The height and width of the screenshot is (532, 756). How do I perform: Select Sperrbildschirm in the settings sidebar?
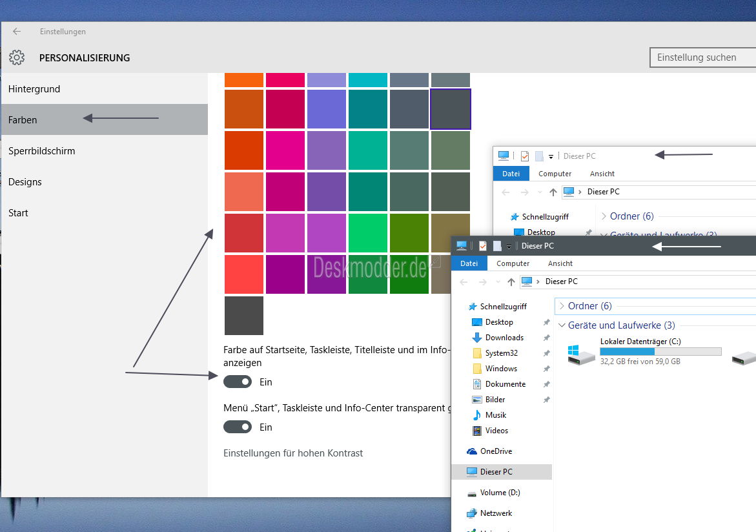[105, 151]
